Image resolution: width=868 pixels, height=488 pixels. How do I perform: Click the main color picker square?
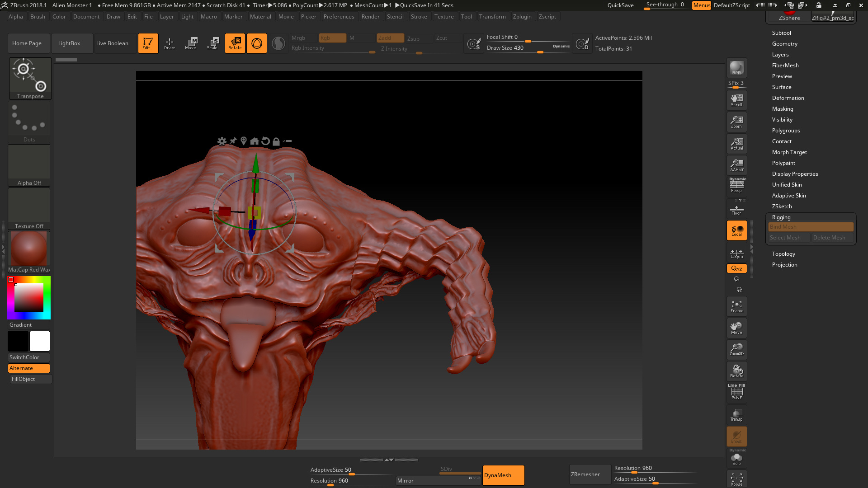[x=29, y=298]
